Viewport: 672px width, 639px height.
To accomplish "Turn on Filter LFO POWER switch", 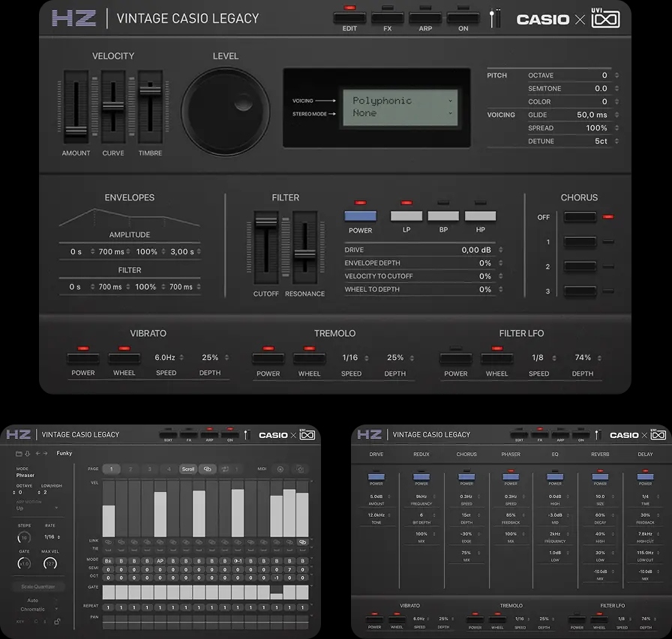I will [455, 358].
